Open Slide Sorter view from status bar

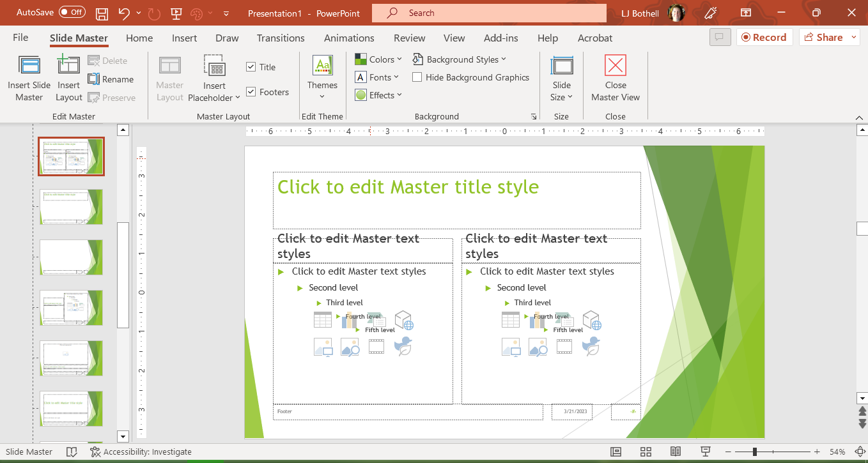click(x=646, y=452)
